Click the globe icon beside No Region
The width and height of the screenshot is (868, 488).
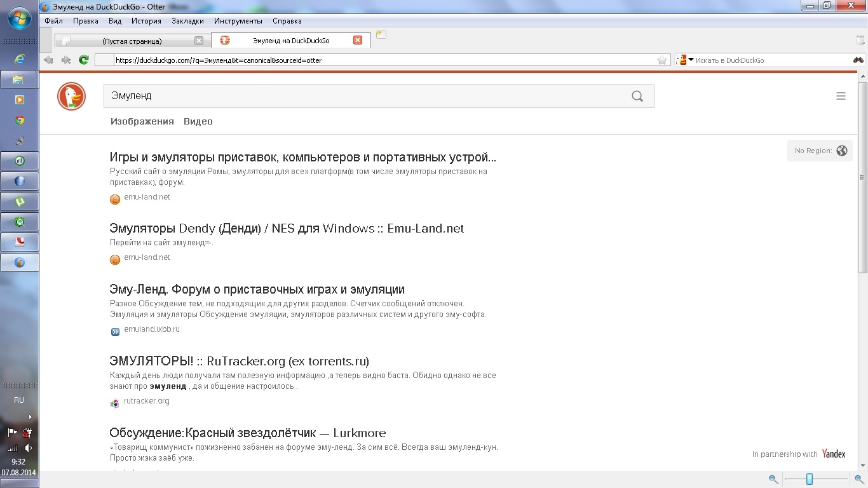[842, 151]
